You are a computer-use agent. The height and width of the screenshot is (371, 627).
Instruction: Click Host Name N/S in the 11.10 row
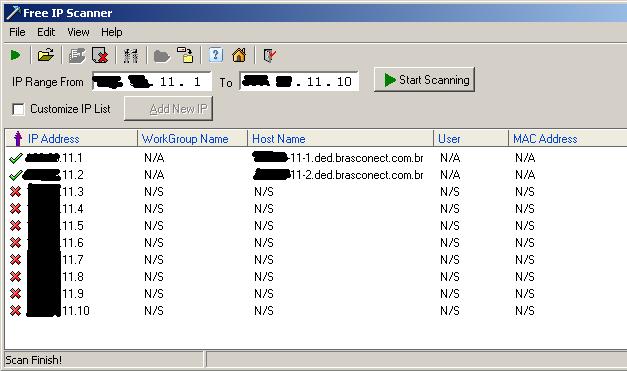[x=264, y=311]
